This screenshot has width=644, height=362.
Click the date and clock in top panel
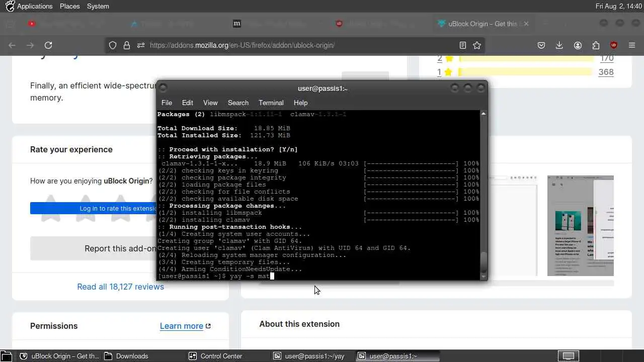point(619,6)
